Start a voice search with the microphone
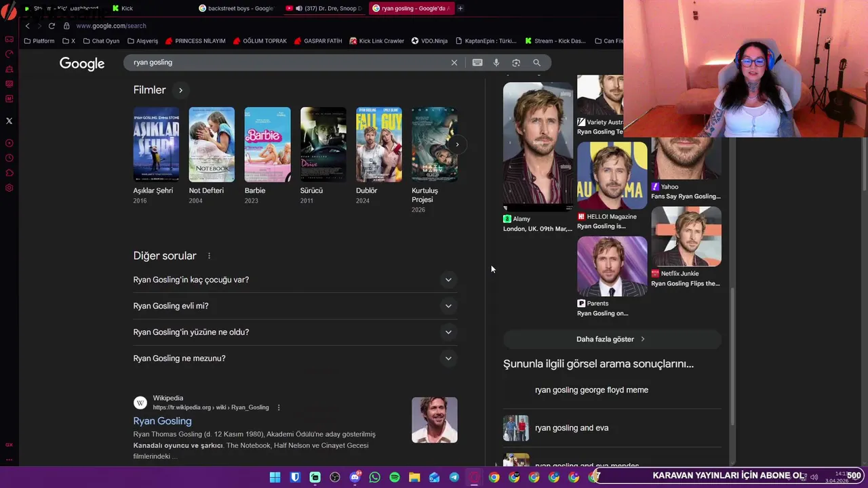Image resolution: width=868 pixels, height=488 pixels. coord(496,62)
